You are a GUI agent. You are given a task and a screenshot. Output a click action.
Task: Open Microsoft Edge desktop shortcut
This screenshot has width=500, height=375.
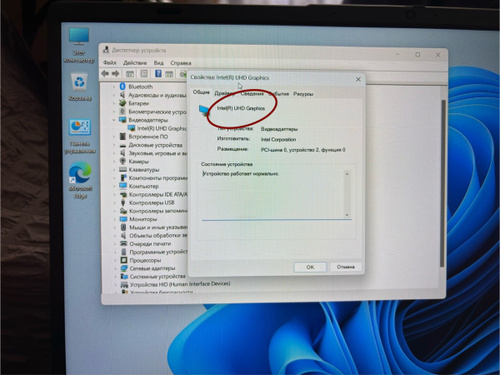click(80, 172)
